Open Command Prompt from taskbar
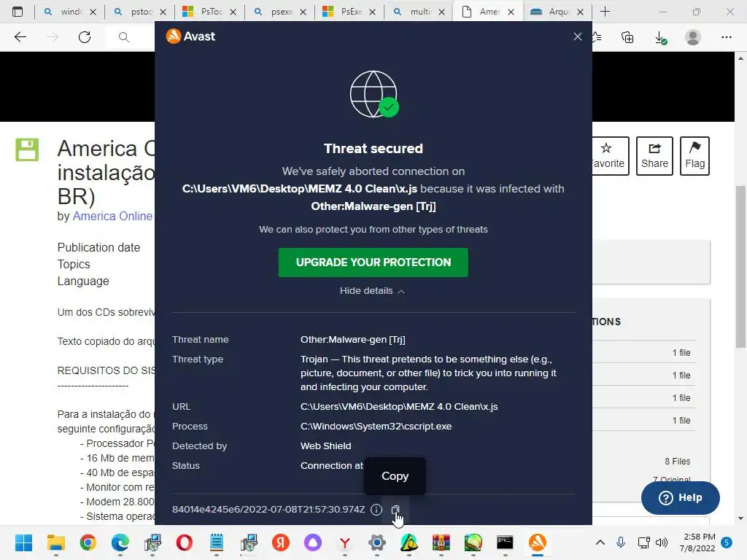 click(x=505, y=542)
